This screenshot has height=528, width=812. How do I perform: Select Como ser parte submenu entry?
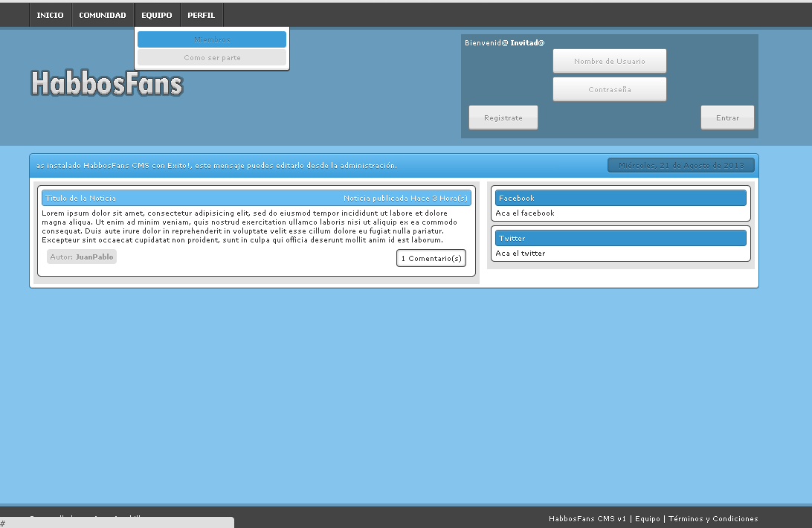(212, 57)
